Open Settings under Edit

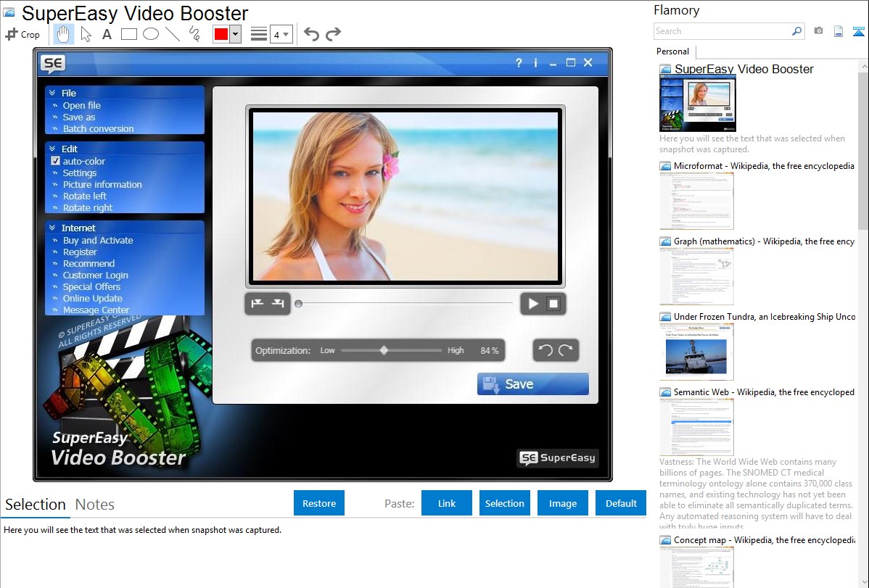[79, 173]
